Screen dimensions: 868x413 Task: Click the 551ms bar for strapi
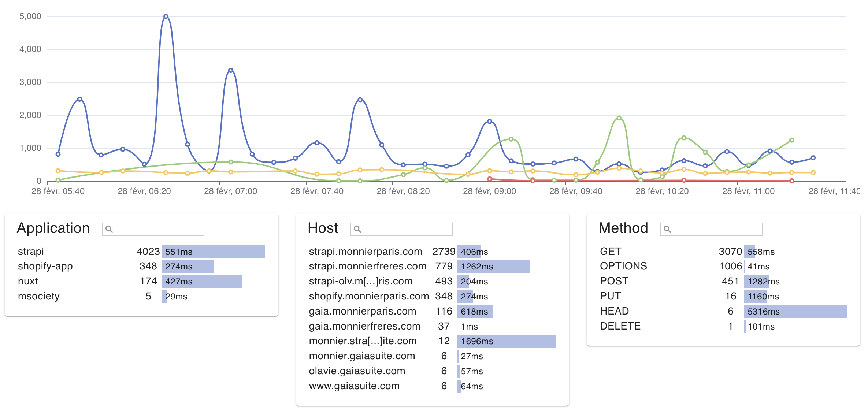[x=214, y=252]
